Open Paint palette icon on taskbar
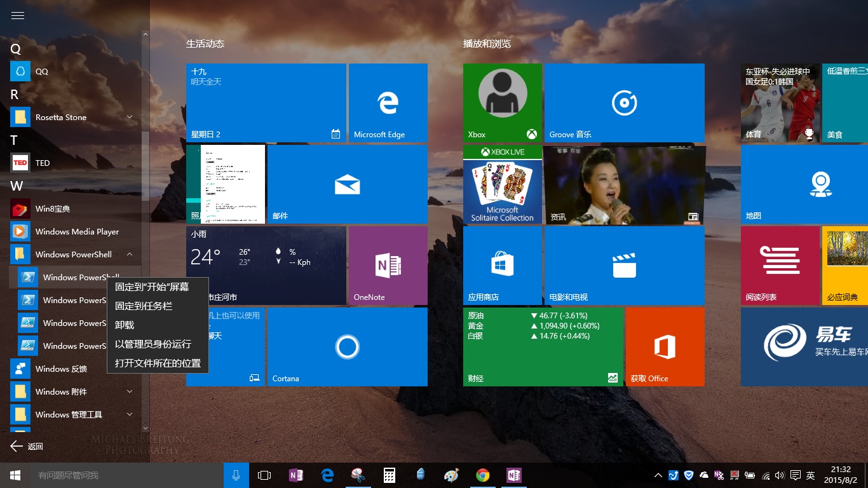This screenshot has height=488, width=868. point(451,475)
